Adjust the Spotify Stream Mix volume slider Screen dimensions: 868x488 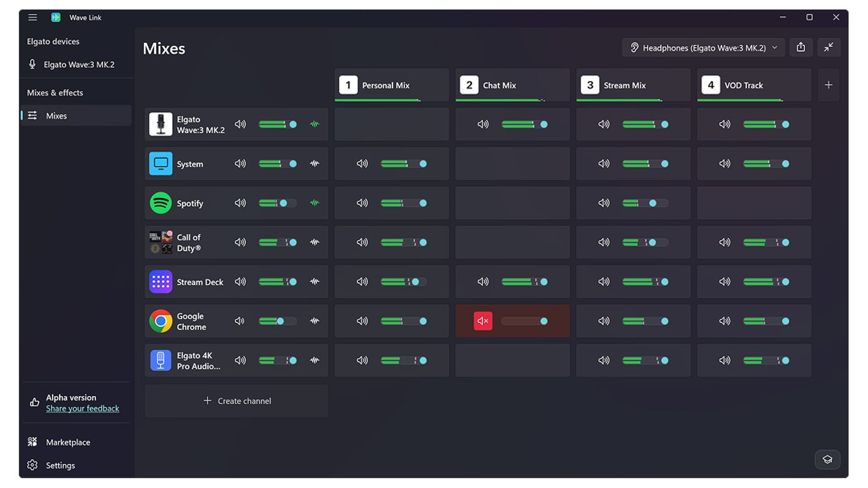[x=652, y=203]
